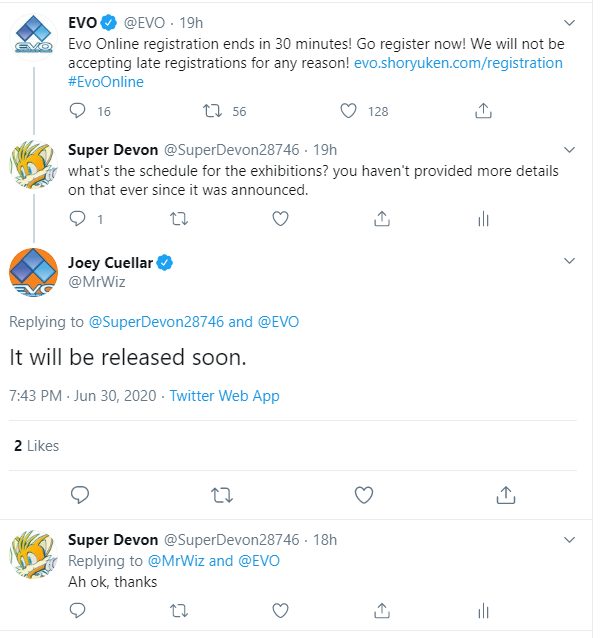Open Joey Cuellar's profile avatar
This screenshot has width=607, height=638.
pyautogui.click(x=33, y=272)
